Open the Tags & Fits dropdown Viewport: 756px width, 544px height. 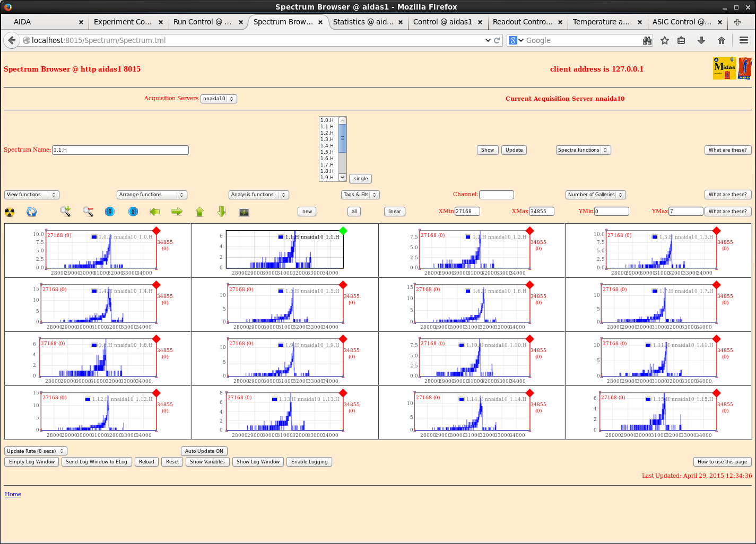click(361, 195)
